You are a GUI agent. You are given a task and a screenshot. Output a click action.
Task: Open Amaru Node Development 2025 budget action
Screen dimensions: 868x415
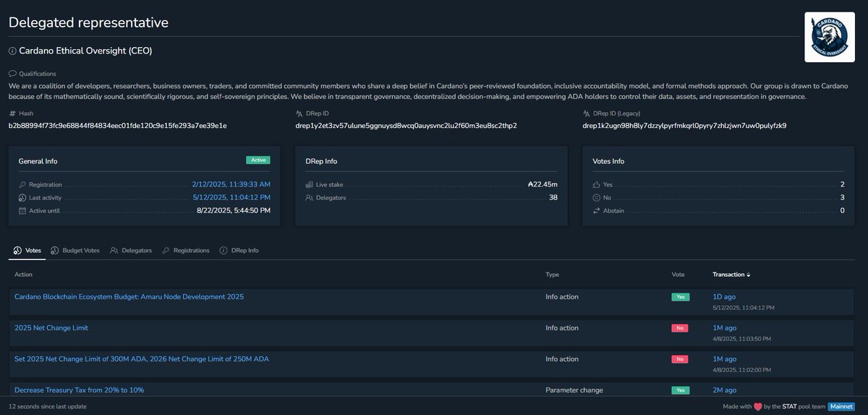pos(129,297)
